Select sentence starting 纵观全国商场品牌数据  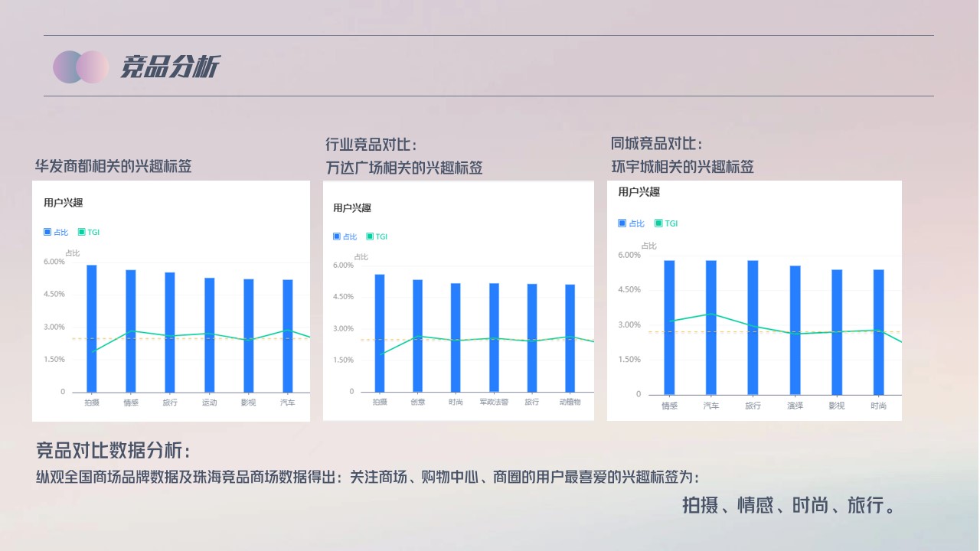[x=367, y=478]
